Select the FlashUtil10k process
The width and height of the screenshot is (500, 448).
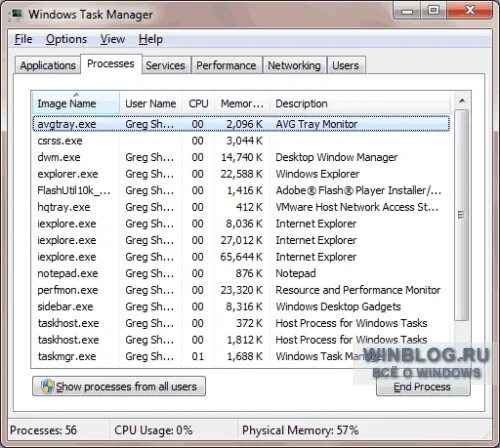coord(241,190)
